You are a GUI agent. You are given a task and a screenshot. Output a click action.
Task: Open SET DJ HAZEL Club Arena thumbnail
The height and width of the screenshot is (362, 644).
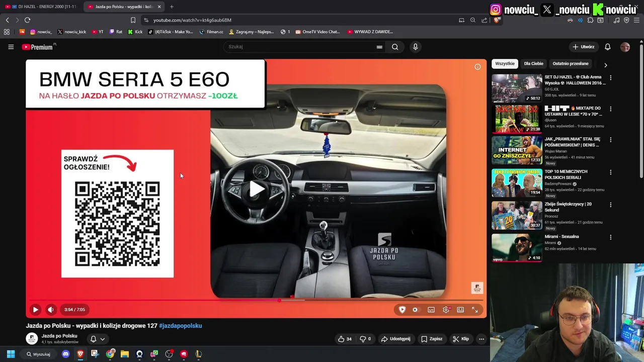(517, 88)
